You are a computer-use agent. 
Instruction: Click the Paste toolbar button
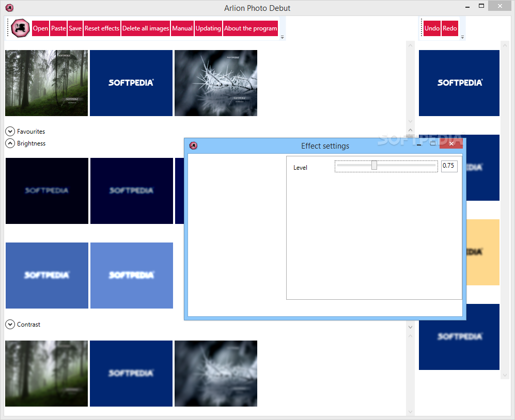coord(58,28)
